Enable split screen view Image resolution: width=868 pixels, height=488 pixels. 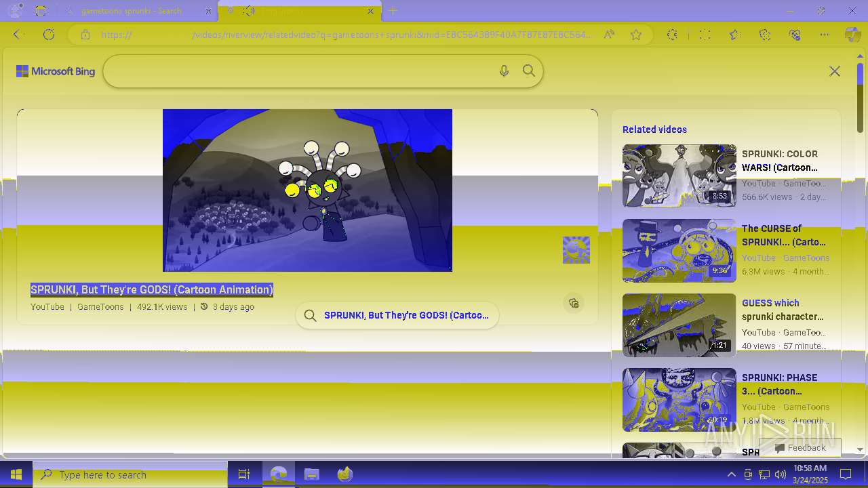coord(705,35)
